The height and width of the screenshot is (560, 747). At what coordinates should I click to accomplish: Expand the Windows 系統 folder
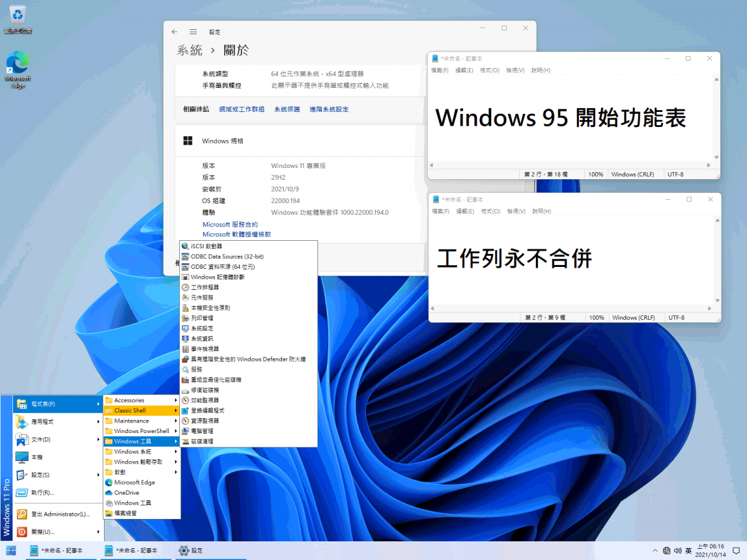pyautogui.click(x=142, y=452)
